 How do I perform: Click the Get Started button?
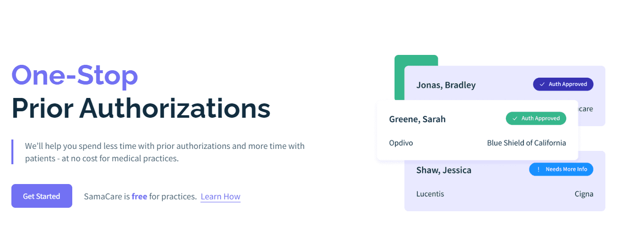click(42, 196)
